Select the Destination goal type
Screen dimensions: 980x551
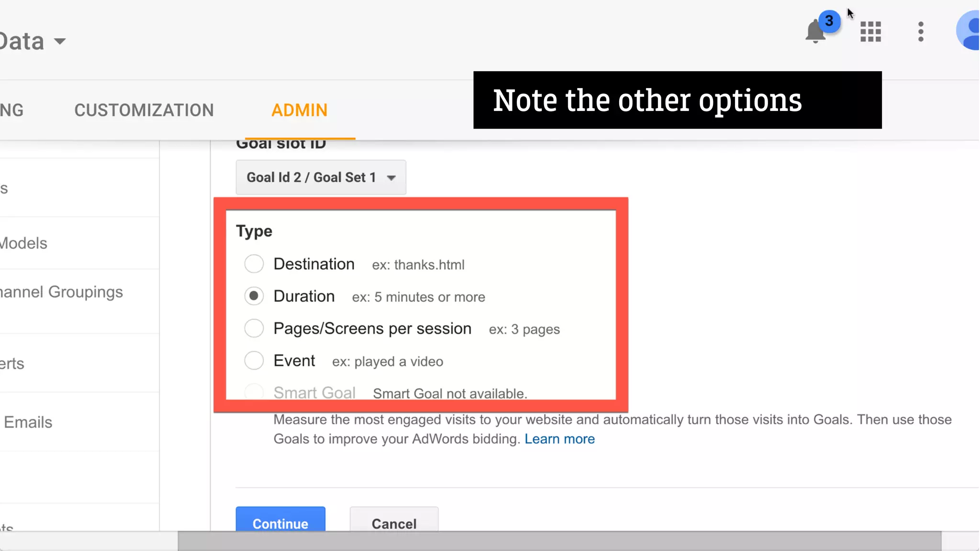[254, 264]
